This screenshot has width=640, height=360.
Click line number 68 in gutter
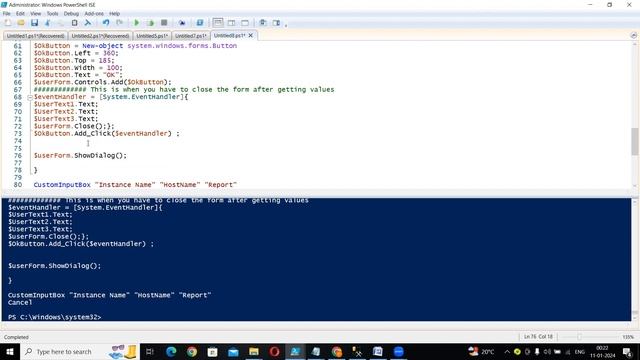click(18, 97)
